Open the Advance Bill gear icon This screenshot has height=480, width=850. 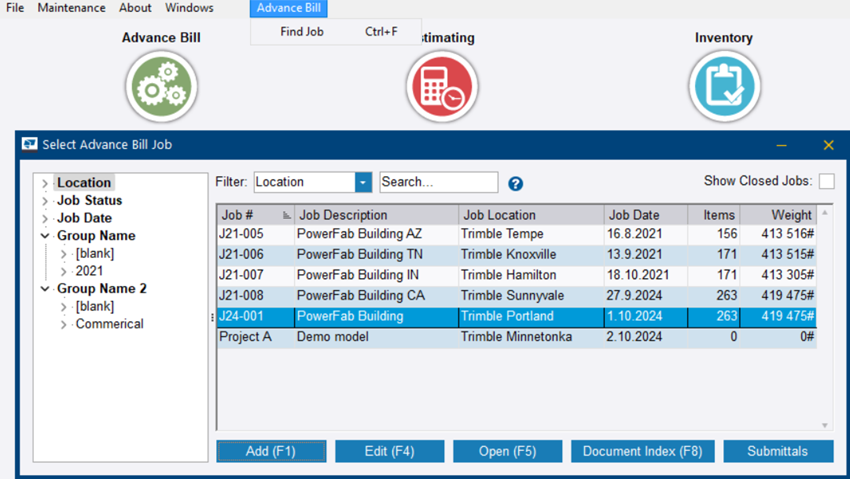tap(161, 87)
